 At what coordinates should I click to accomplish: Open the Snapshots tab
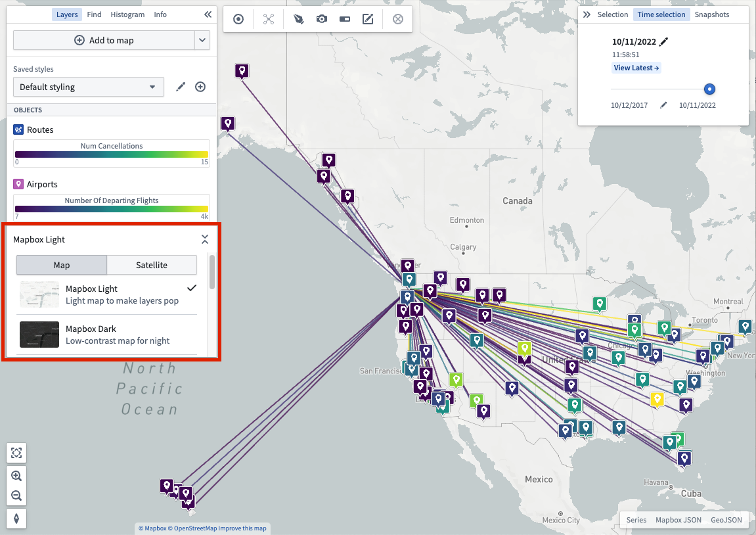click(711, 14)
